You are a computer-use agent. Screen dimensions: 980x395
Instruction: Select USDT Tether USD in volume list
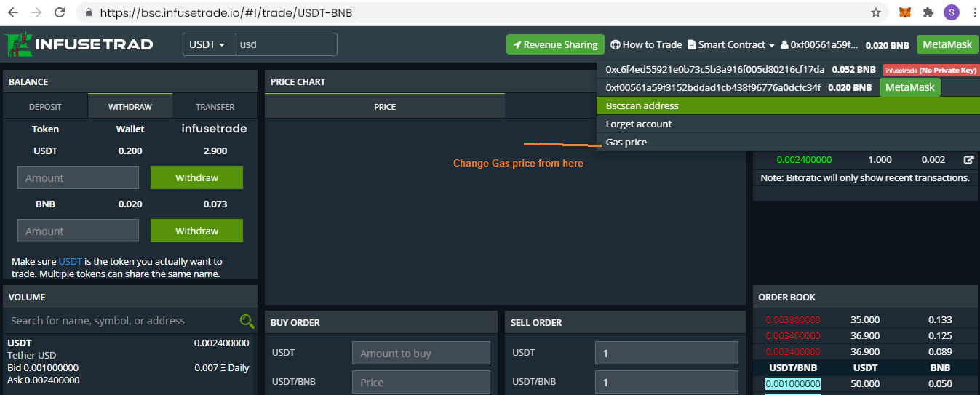coord(129,361)
